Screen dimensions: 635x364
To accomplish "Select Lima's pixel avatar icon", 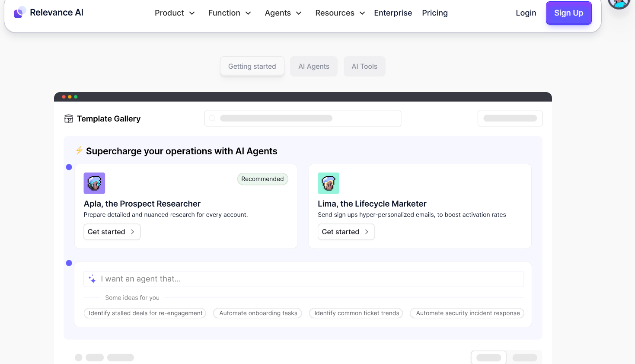I will (329, 183).
